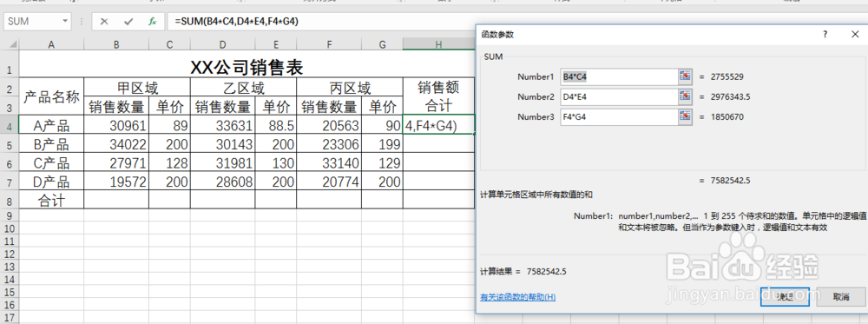Select column C header
The height and width of the screenshot is (324, 868).
169,43
